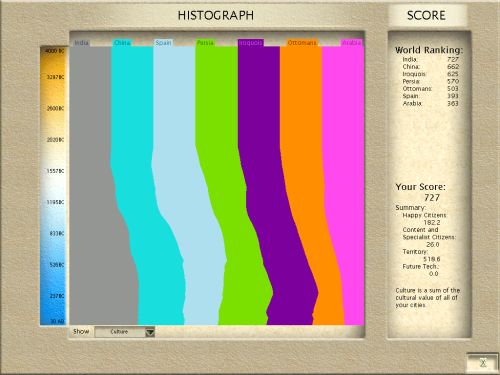
Task: Click the China label above graph
Action: (x=122, y=43)
